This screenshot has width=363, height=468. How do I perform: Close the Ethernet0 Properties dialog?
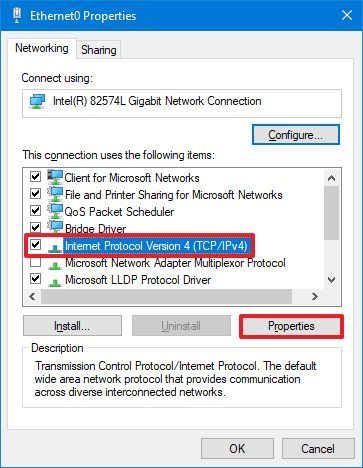click(347, 15)
